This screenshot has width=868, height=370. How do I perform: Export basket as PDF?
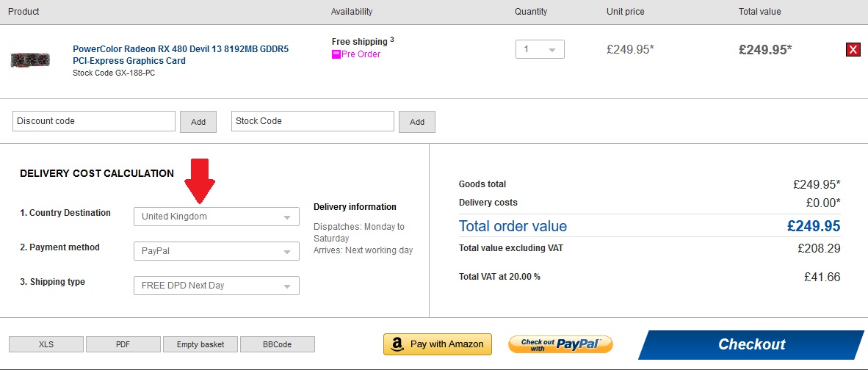click(123, 344)
